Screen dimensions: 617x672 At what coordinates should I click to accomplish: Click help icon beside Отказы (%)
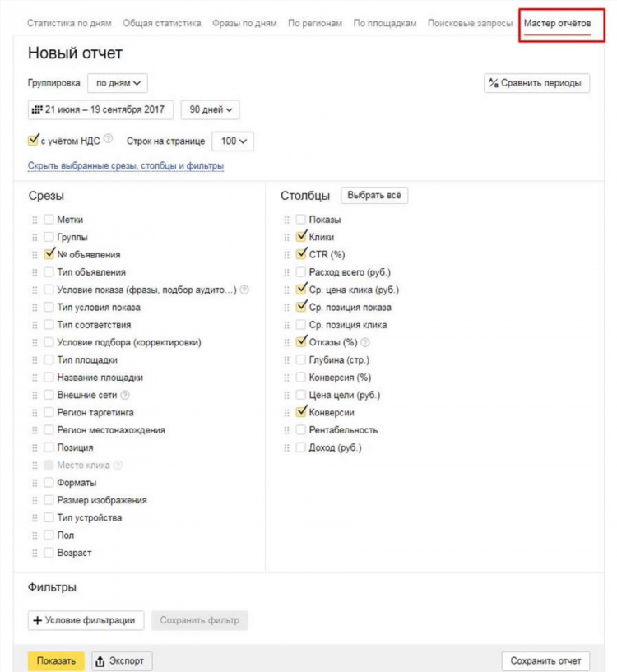click(365, 342)
